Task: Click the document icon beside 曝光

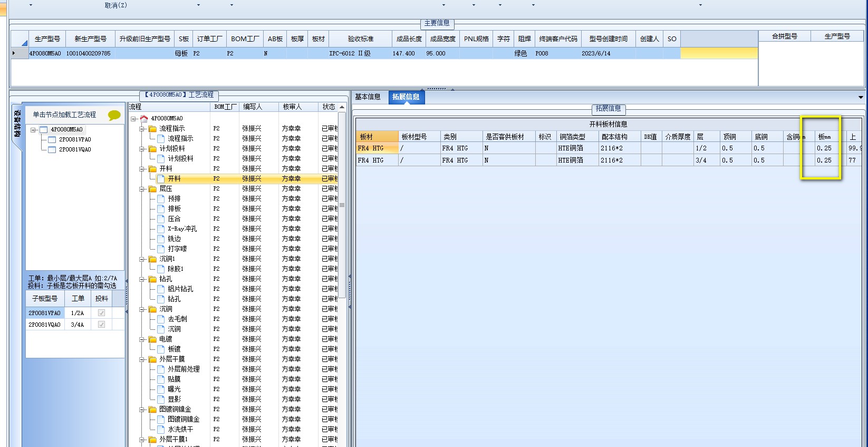Action: (161, 389)
